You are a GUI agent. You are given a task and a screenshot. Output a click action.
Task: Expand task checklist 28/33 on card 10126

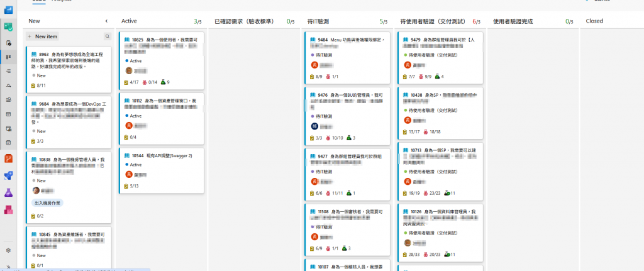[411, 254]
